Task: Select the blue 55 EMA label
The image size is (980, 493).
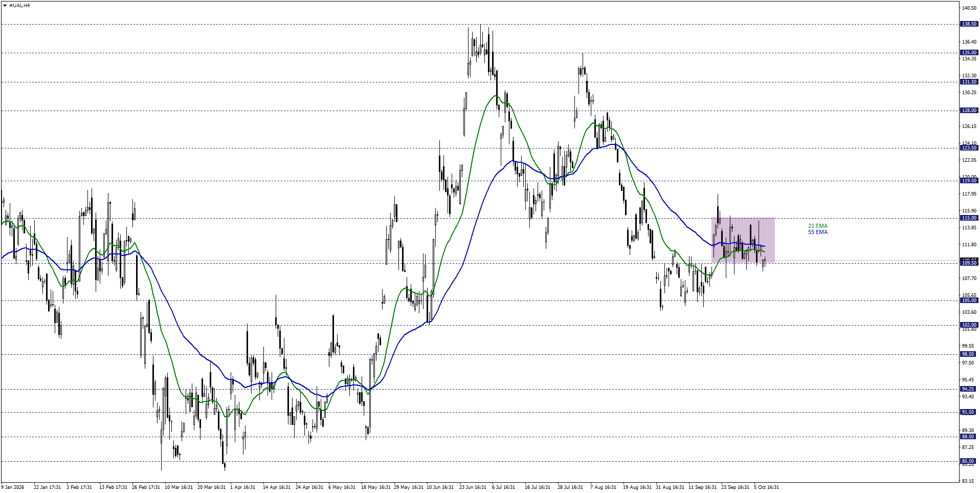Action: [817, 232]
